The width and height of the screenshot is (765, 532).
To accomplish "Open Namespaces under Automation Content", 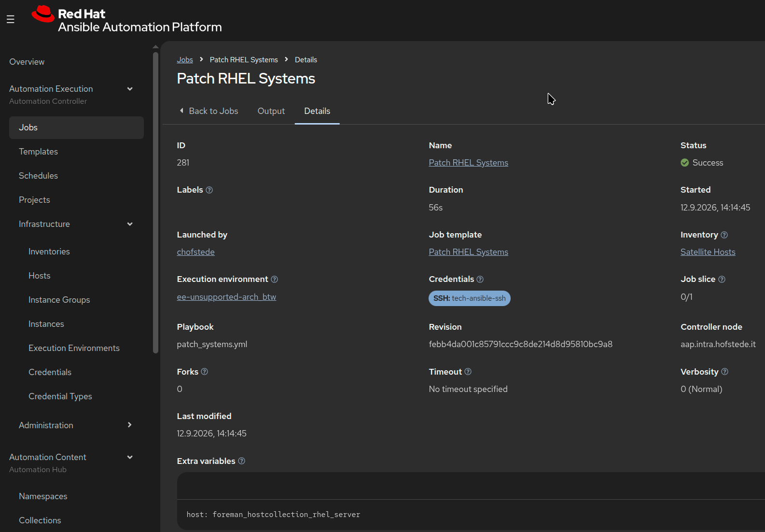I will point(43,496).
